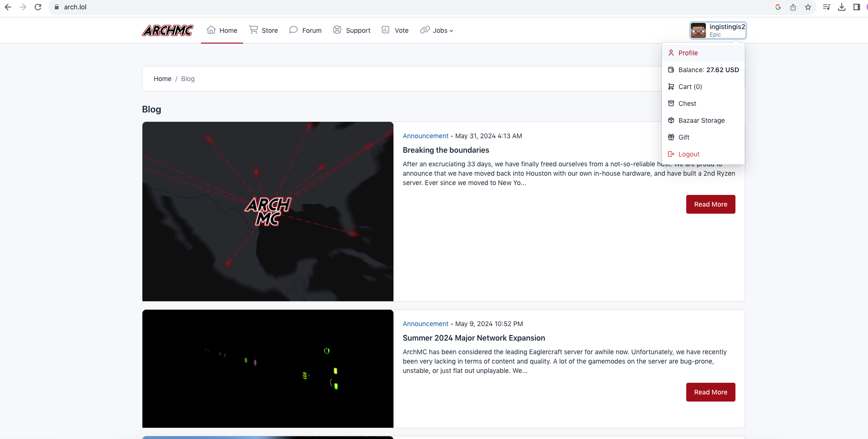
Task: Read More on Summer 2024 Network Expansion post
Action: (711, 392)
